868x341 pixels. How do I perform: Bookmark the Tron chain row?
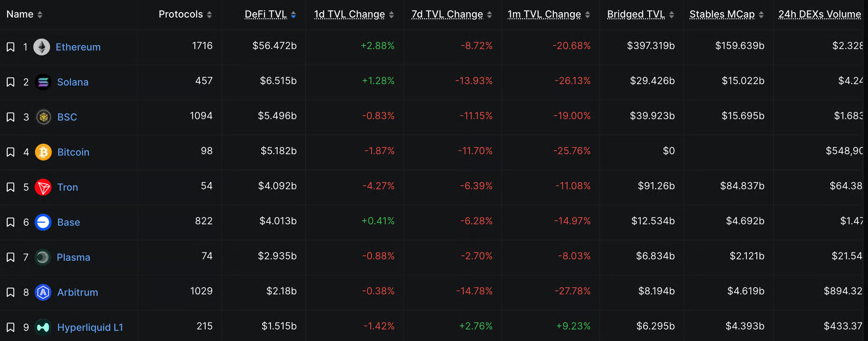click(10, 187)
